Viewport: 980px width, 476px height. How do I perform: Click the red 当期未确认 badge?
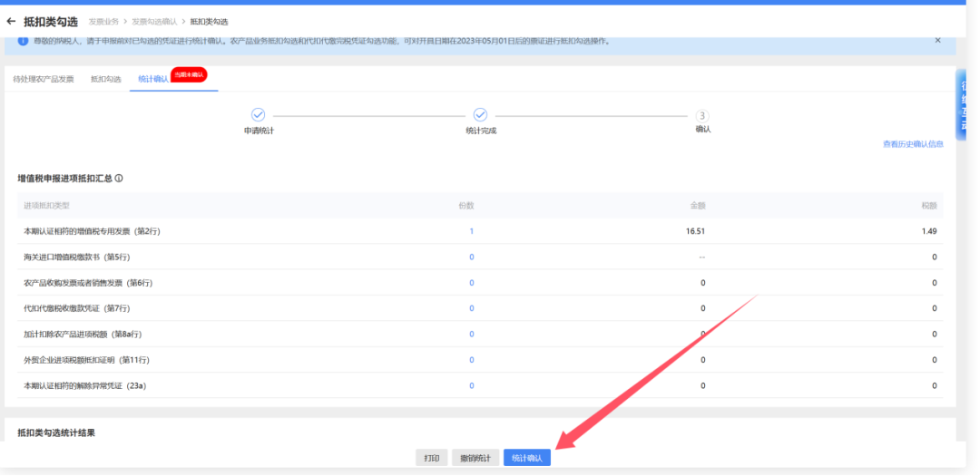[189, 74]
